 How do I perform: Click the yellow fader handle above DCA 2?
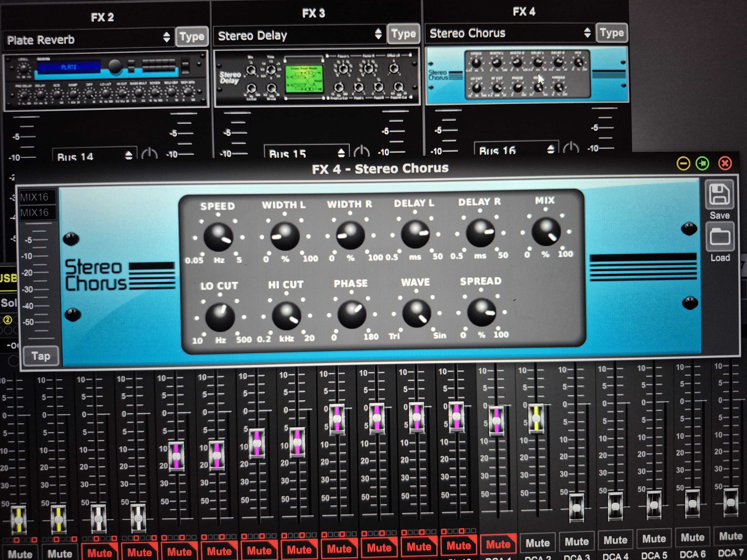[536, 419]
